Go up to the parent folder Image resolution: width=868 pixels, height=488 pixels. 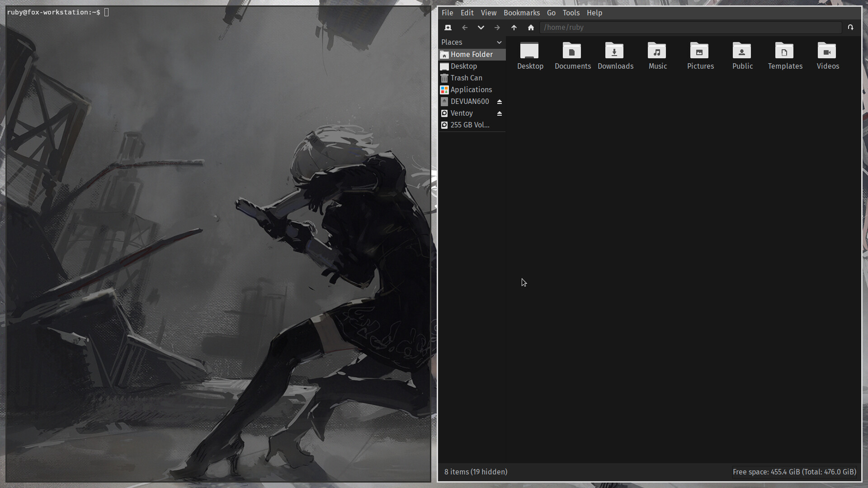tap(514, 28)
